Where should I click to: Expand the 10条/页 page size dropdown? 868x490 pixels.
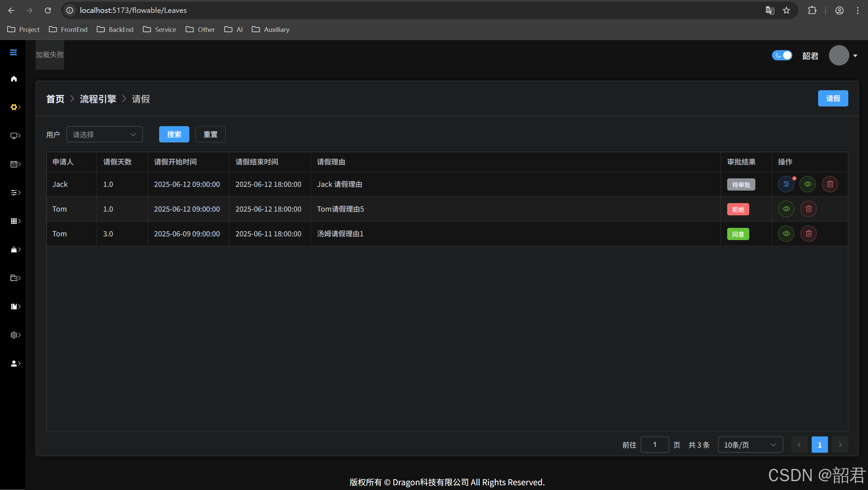[x=750, y=445]
